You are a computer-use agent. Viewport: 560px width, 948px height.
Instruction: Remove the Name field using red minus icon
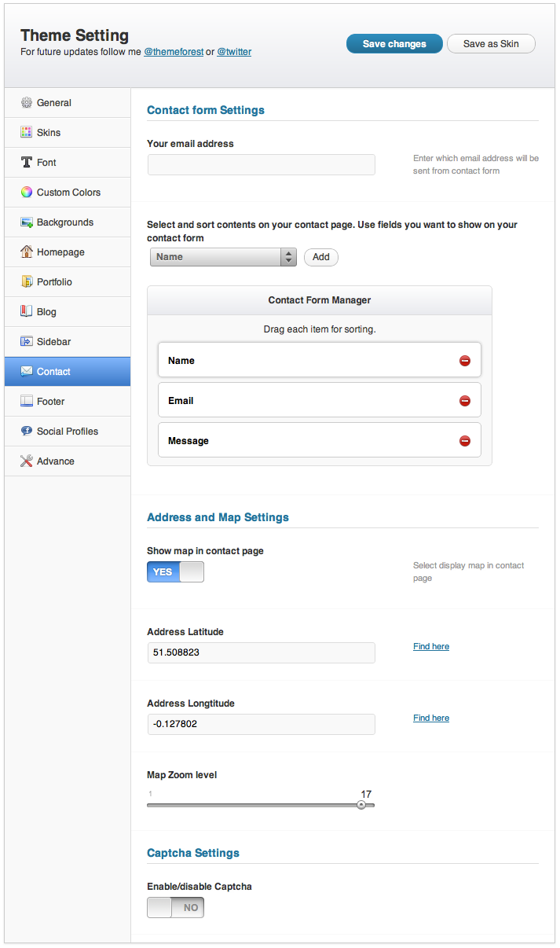(x=465, y=361)
